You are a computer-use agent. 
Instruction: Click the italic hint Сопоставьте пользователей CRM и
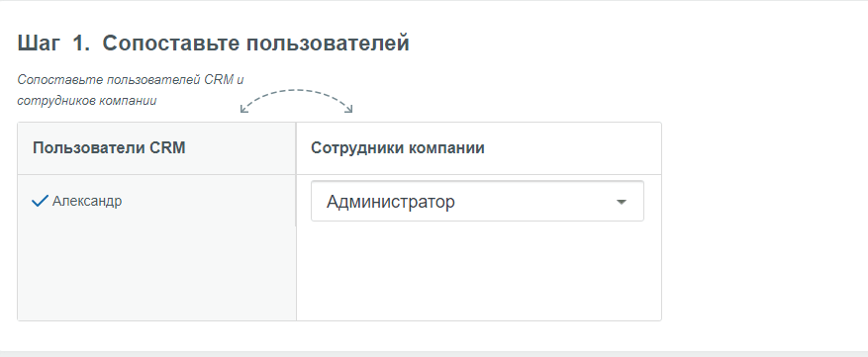[131, 80]
